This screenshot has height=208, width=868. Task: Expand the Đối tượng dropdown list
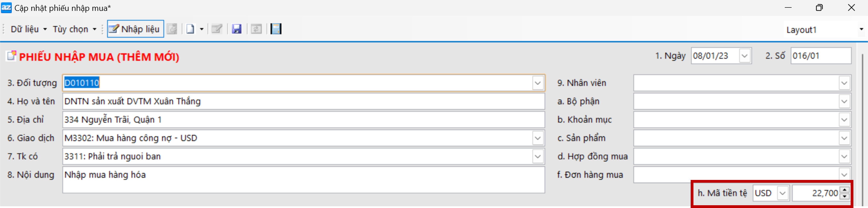tap(537, 83)
